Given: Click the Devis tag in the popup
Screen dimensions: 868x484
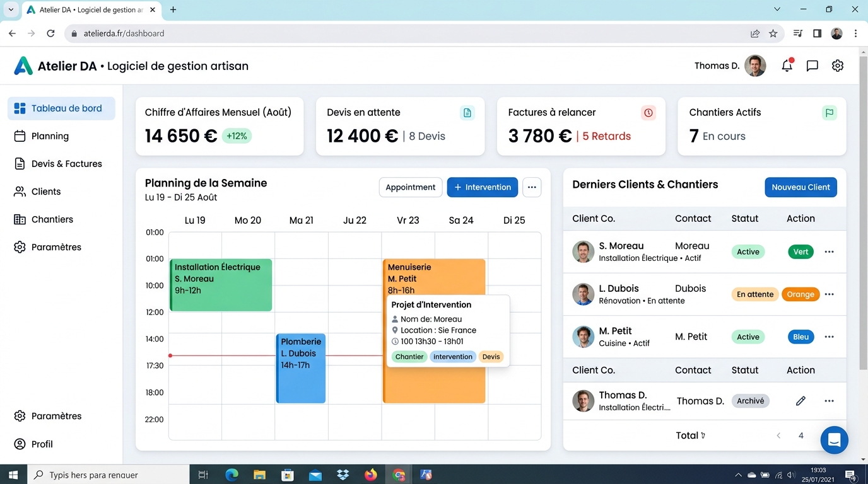Looking at the screenshot, I should [x=491, y=357].
